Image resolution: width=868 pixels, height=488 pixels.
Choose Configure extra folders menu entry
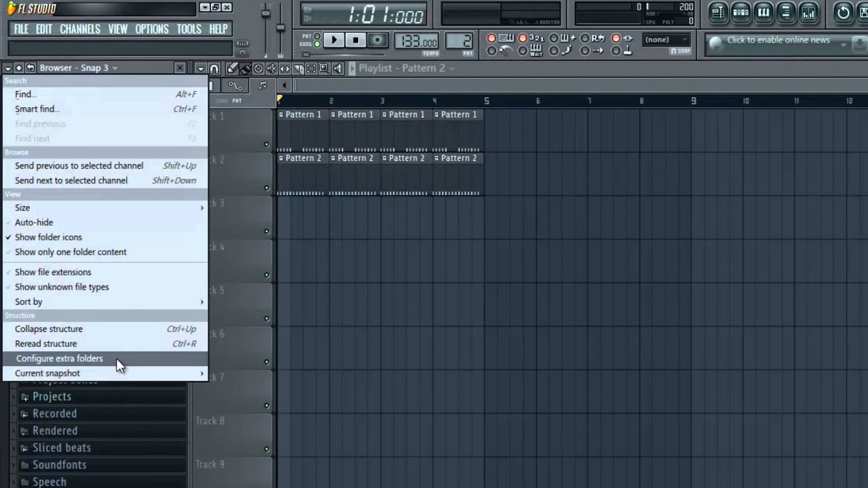(x=105, y=359)
